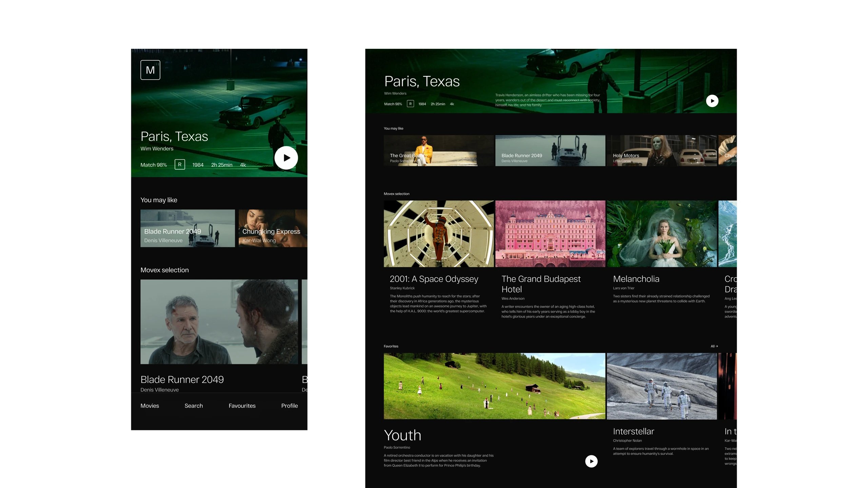
Task: Open the desktop Blade Runner 2049 thumbnail
Action: coord(550,150)
